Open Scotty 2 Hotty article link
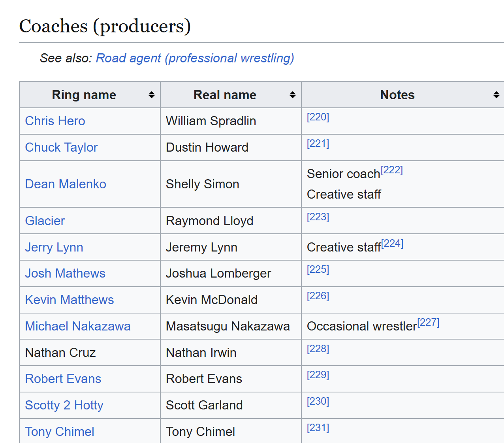This screenshot has width=504, height=443. 64,405
